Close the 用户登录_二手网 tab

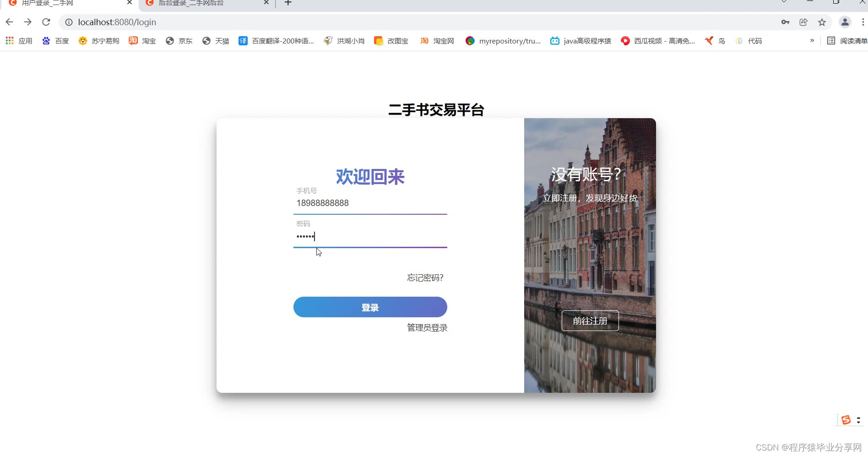coord(130,3)
